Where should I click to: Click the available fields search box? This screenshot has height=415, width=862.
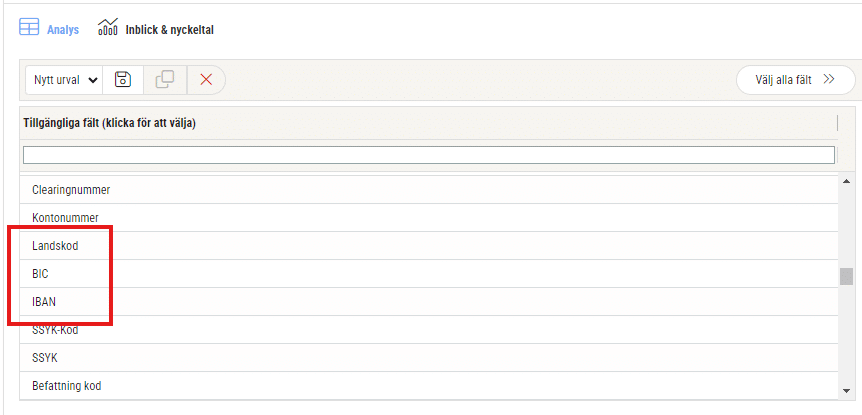click(429, 155)
